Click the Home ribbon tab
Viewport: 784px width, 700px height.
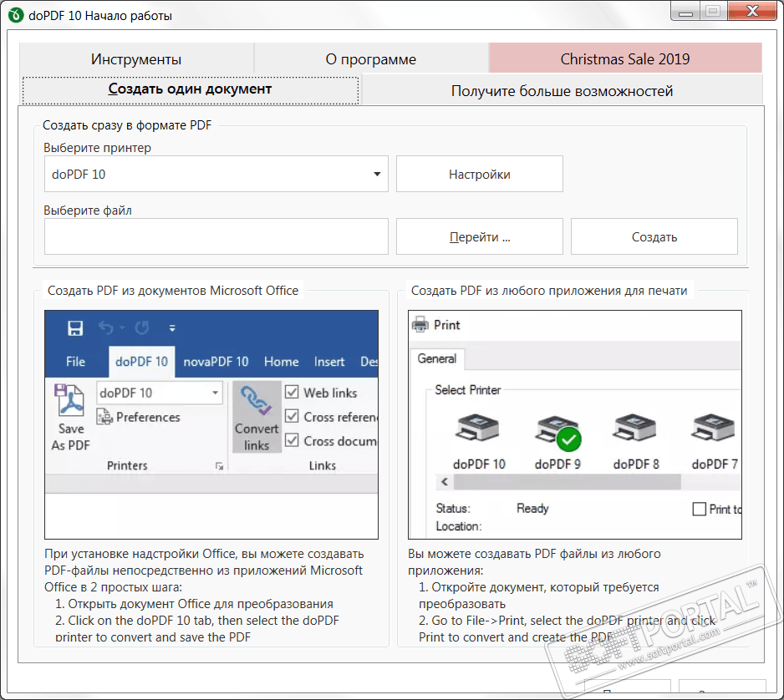pyautogui.click(x=282, y=361)
